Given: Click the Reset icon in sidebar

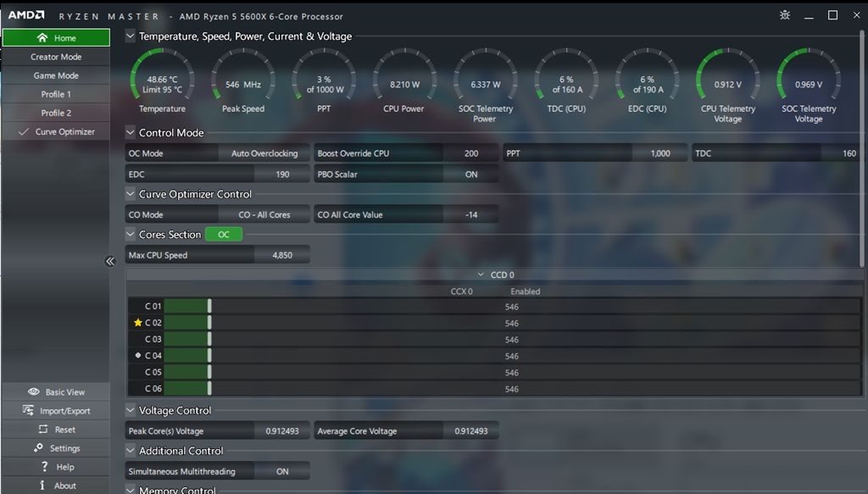Looking at the screenshot, I should tap(43, 430).
